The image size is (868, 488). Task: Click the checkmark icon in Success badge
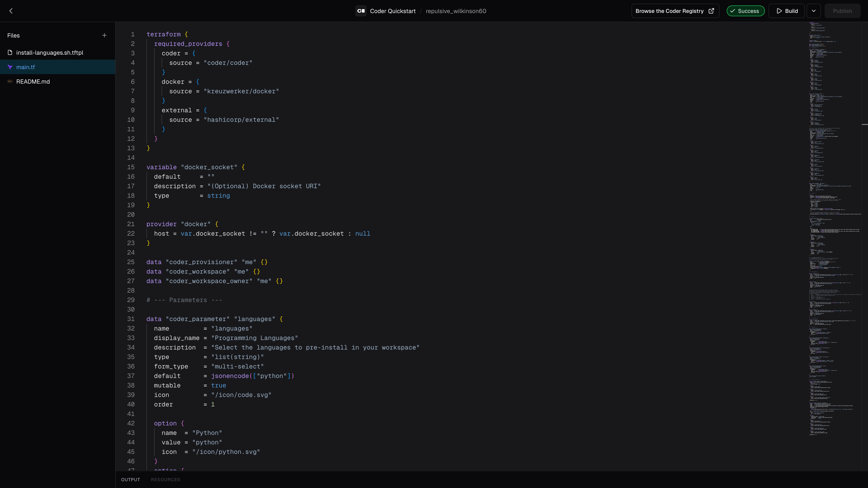pyautogui.click(x=733, y=11)
